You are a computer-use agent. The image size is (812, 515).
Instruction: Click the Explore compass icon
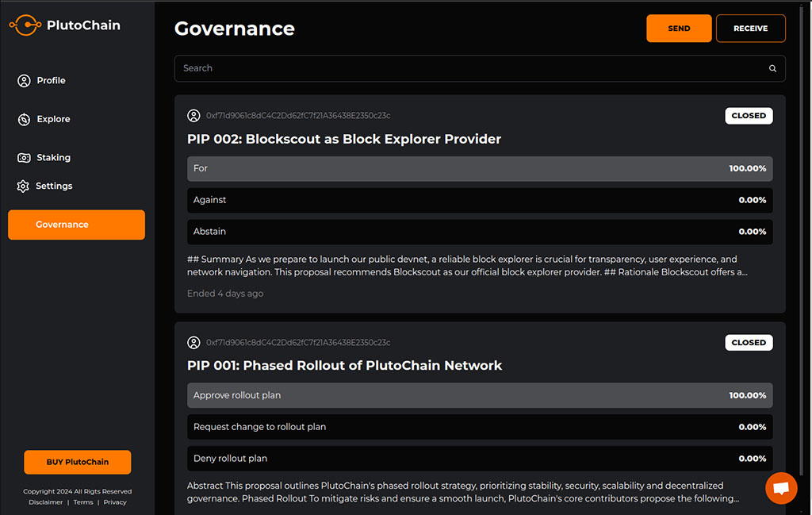(x=24, y=119)
